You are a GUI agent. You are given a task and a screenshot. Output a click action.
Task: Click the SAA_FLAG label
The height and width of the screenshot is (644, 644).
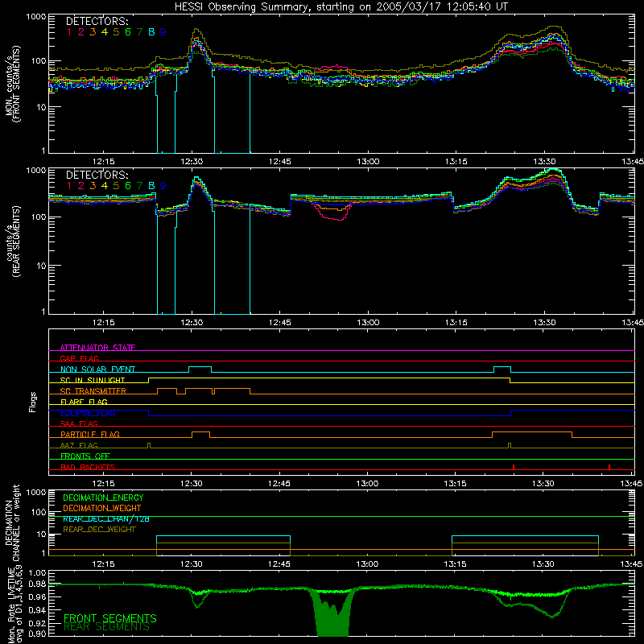[x=79, y=423]
